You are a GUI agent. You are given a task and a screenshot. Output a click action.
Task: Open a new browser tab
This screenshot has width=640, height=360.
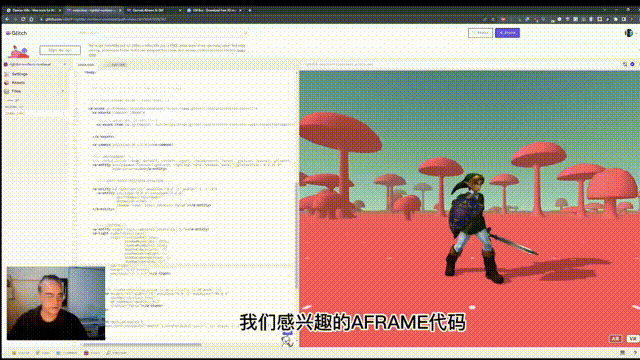[250, 10]
